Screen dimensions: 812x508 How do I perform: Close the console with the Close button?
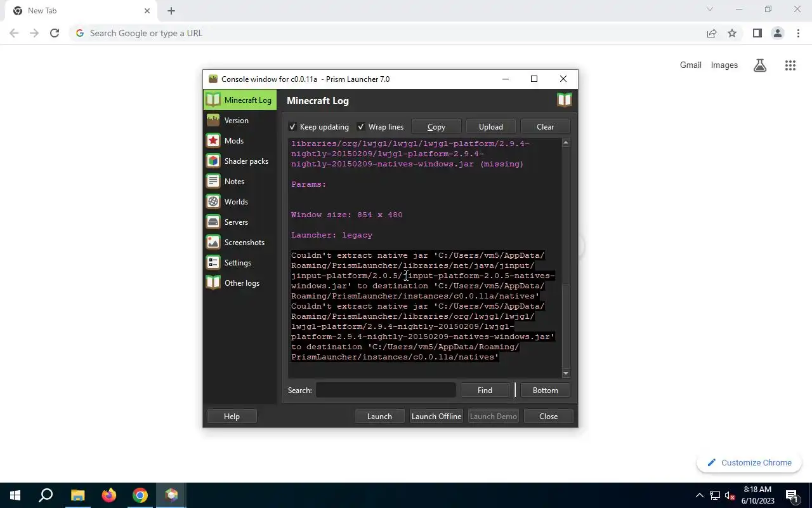click(x=548, y=416)
